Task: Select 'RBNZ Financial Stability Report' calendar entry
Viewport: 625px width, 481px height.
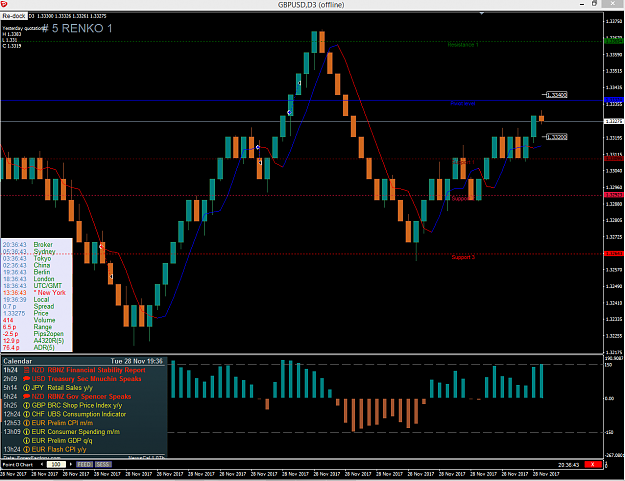Action: point(96,370)
